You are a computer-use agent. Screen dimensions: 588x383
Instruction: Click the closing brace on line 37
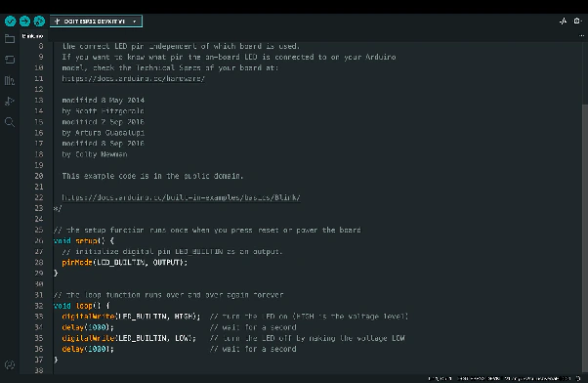[x=56, y=360]
